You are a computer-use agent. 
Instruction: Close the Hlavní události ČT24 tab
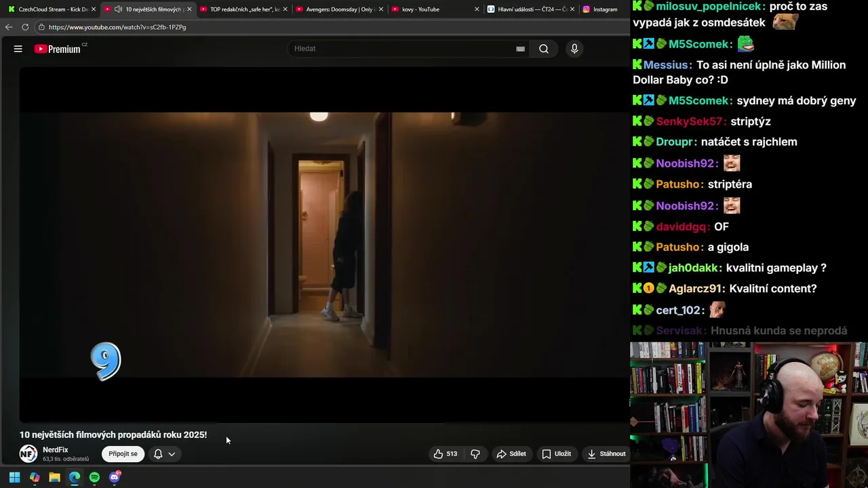point(573,9)
